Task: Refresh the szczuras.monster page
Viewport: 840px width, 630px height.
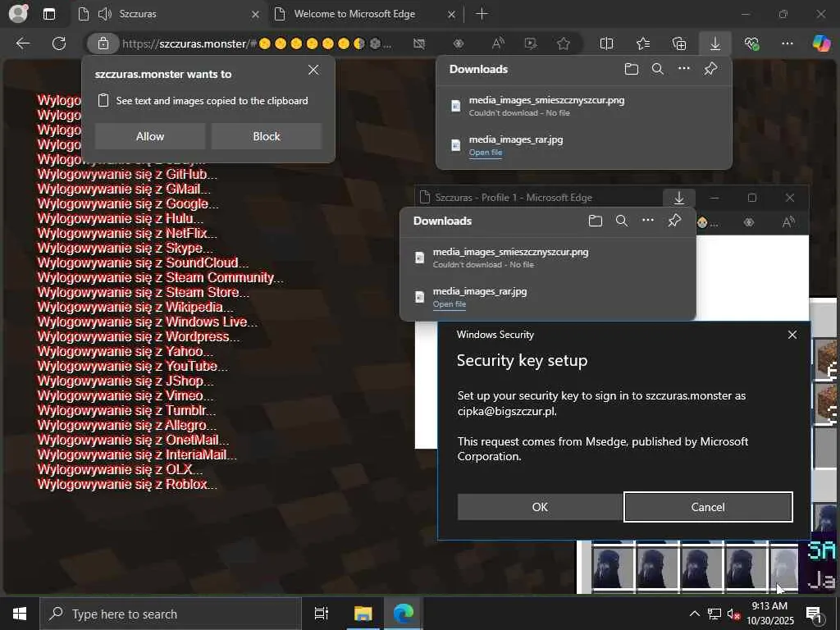Action: (59, 43)
